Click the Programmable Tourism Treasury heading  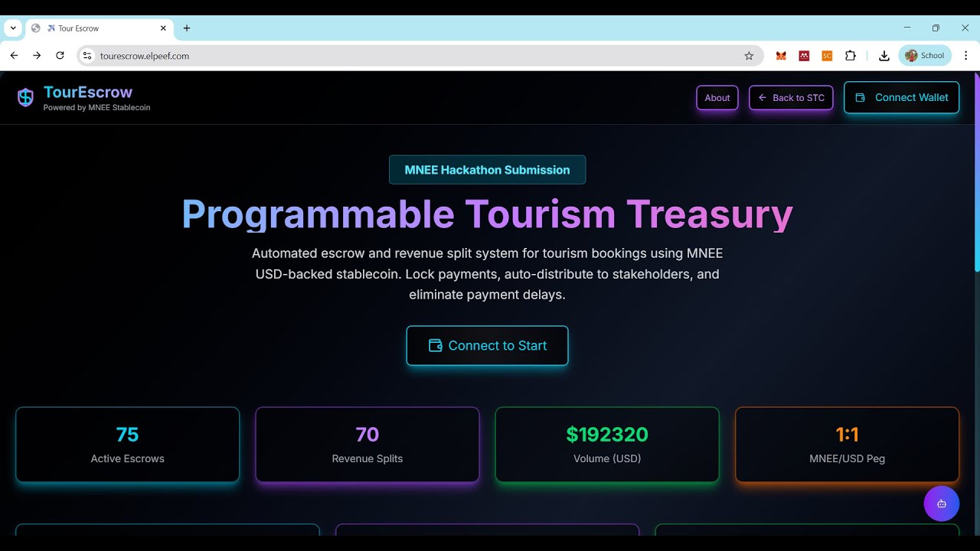(x=487, y=214)
